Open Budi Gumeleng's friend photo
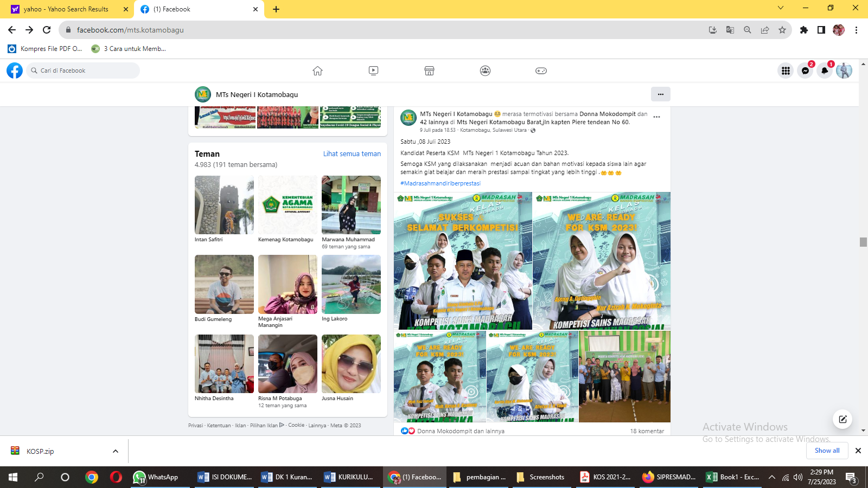868x488 pixels. 224,284
